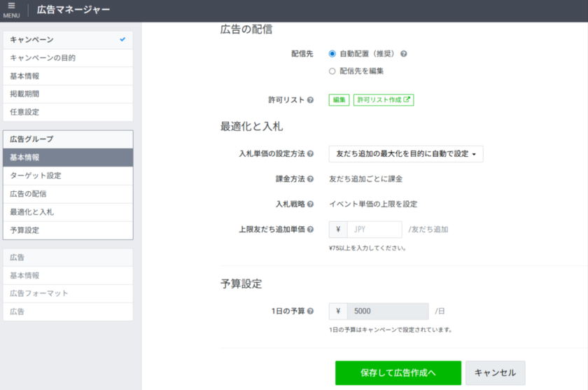
Task: Click help icon next to 自動配置（推奨）
Action: (404, 53)
